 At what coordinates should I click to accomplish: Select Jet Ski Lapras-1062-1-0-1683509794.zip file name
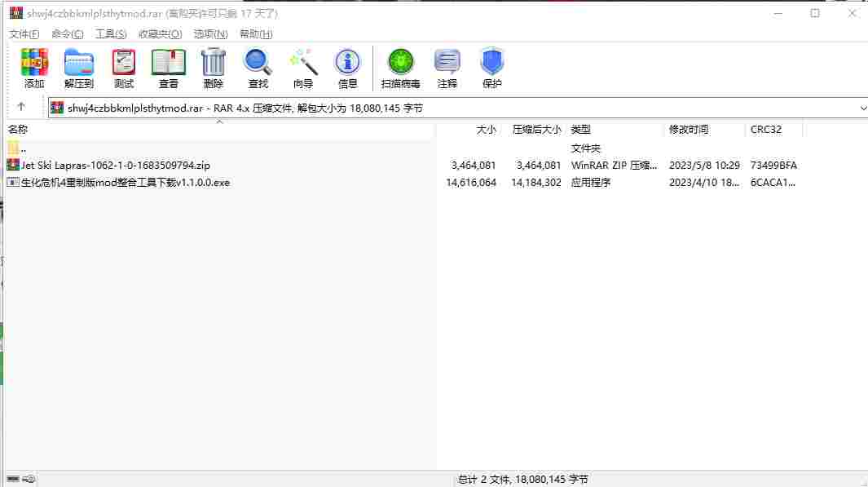(x=116, y=165)
